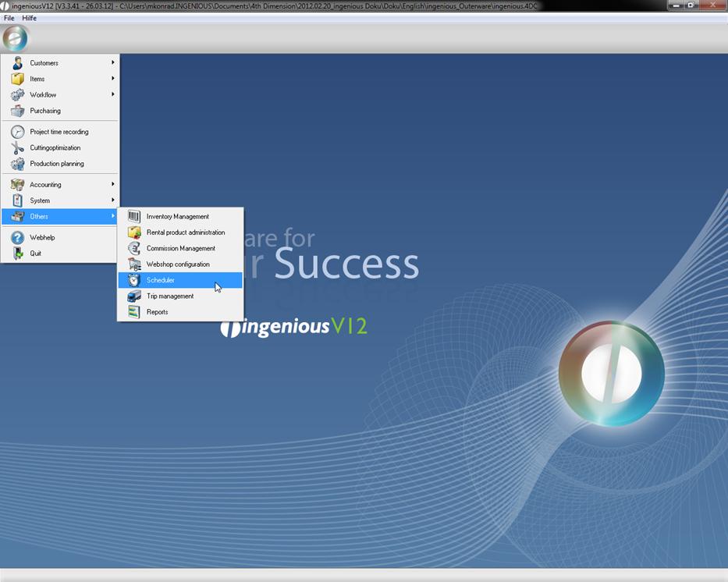Select Scheduler from the Others submenu
Screen dimensions: 728x582
161,280
